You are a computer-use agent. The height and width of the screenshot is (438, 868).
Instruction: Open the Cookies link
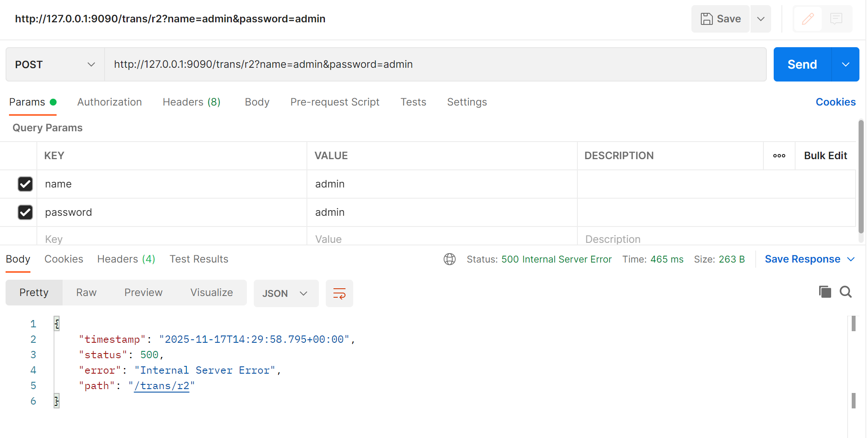pos(835,102)
